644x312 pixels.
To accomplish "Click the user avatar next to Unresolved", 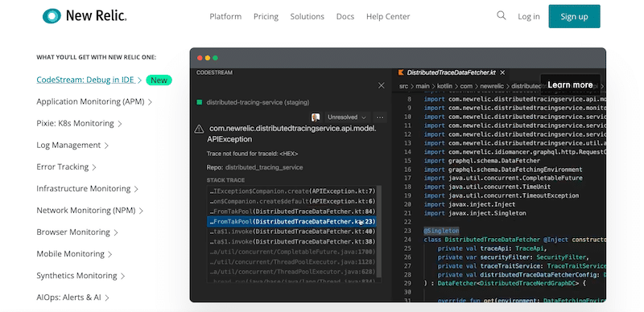I will pos(316,117).
